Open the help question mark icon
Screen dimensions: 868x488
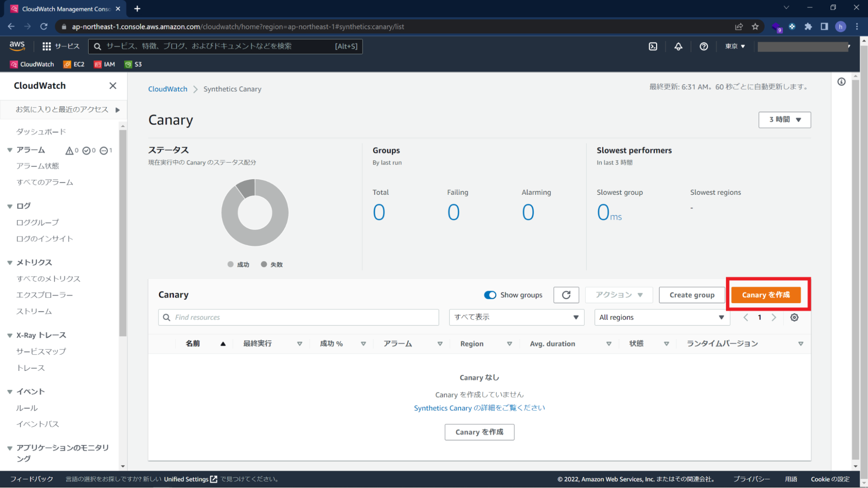pos(704,46)
